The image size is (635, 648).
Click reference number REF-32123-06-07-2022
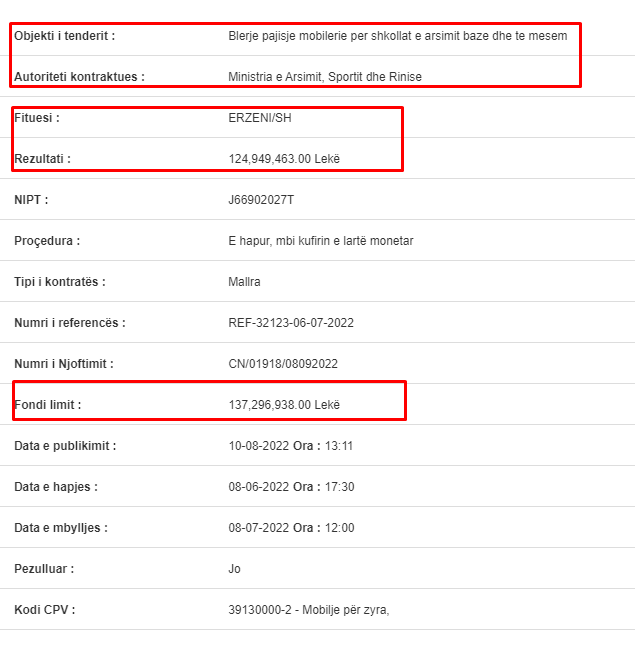coord(291,323)
